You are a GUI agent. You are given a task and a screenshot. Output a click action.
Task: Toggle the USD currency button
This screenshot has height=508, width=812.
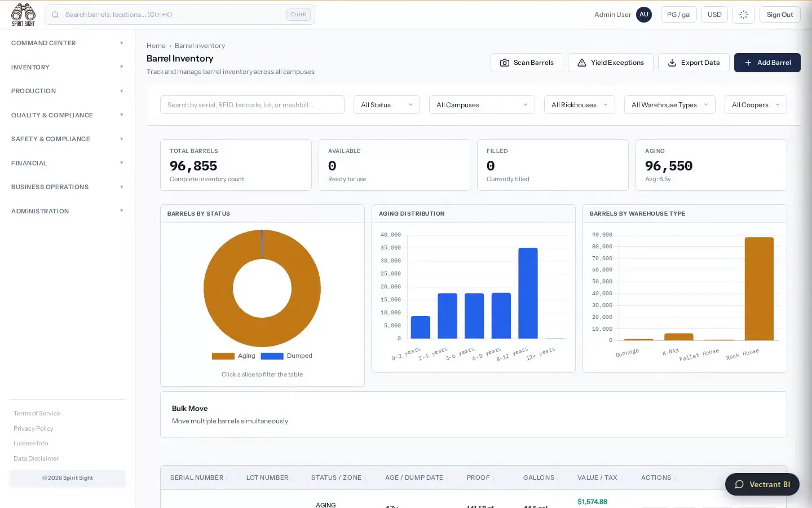pyautogui.click(x=714, y=15)
